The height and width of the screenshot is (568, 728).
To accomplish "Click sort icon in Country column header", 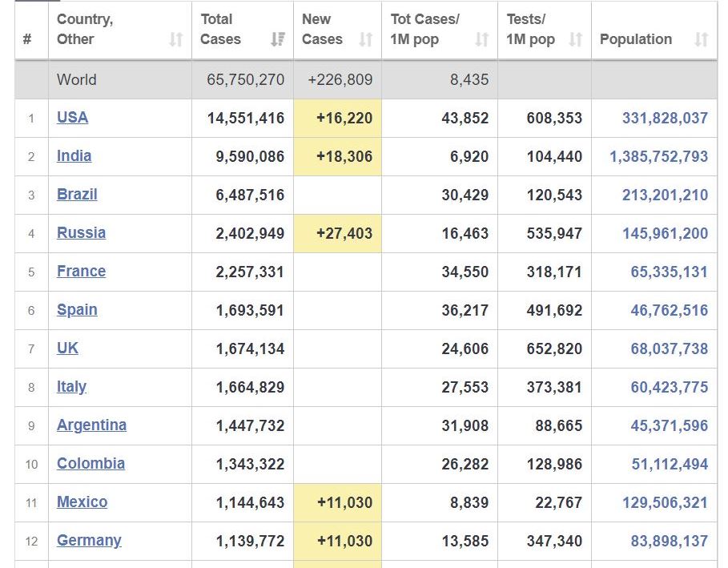I will click(176, 39).
